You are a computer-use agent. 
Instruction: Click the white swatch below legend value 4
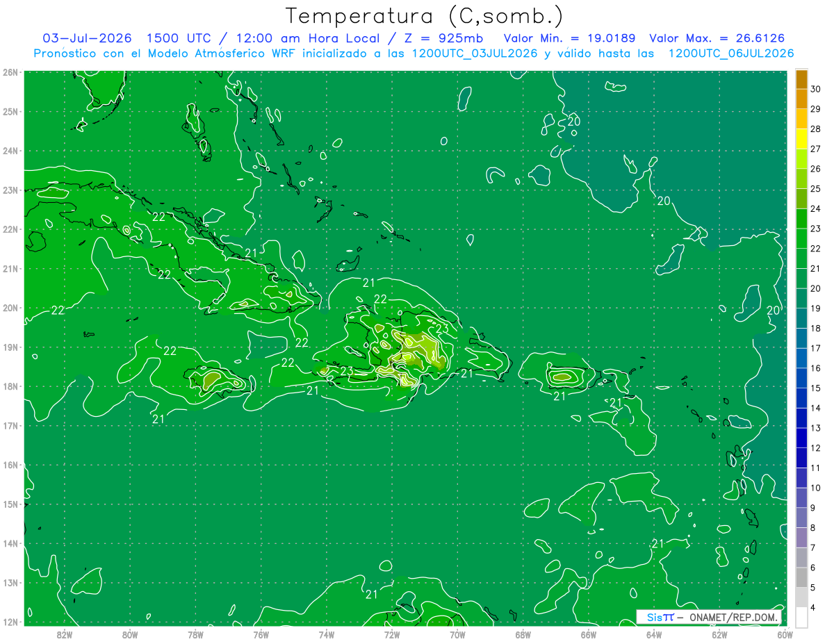tap(801, 617)
